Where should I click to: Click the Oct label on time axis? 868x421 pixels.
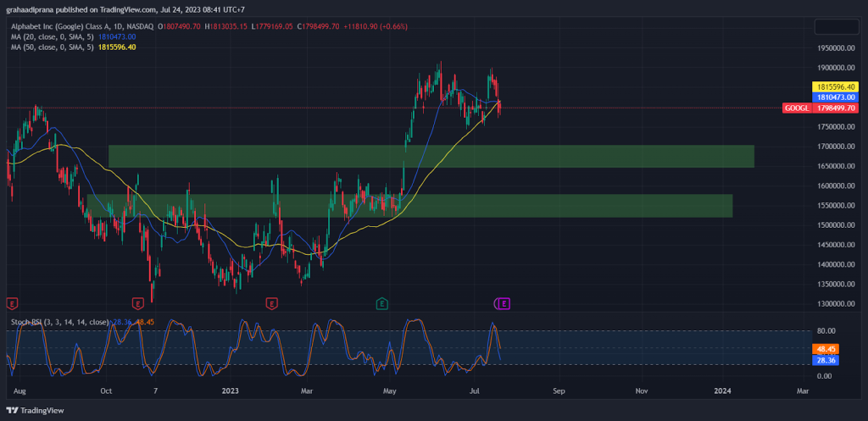[x=106, y=391]
